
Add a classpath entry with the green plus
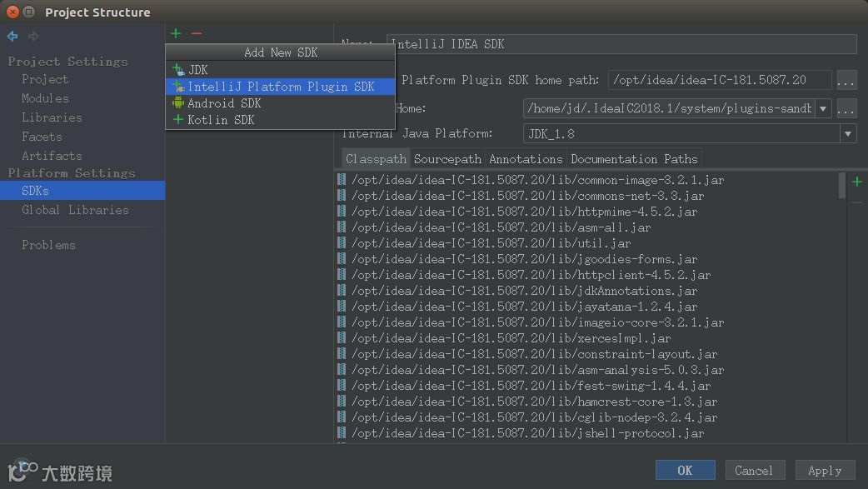[x=857, y=182]
